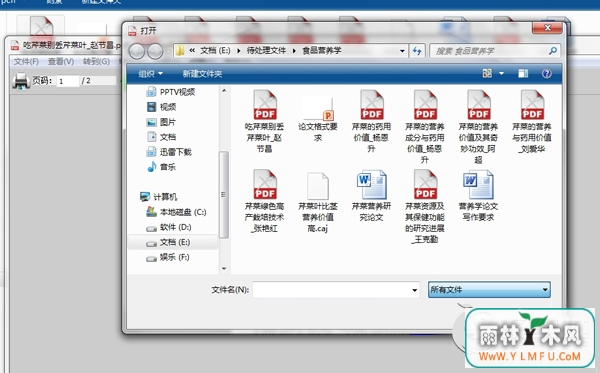Click the Back navigation arrow in Open dialog
Screen dimensions: 600x373
pyautogui.click(x=136, y=51)
